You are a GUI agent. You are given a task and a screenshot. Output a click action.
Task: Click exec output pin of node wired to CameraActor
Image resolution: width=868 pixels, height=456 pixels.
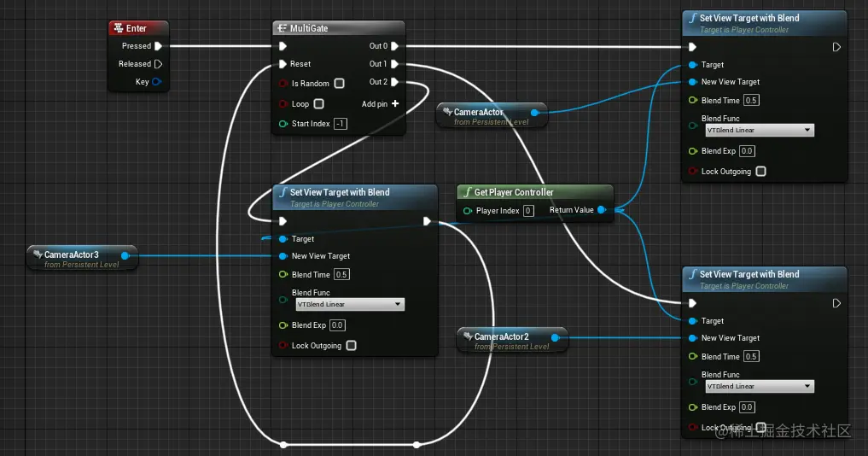click(836, 47)
